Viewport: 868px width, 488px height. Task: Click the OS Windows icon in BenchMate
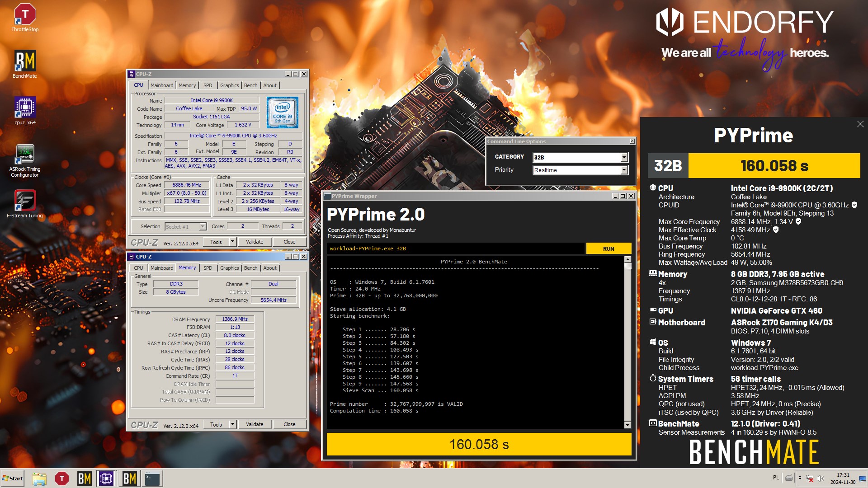653,342
